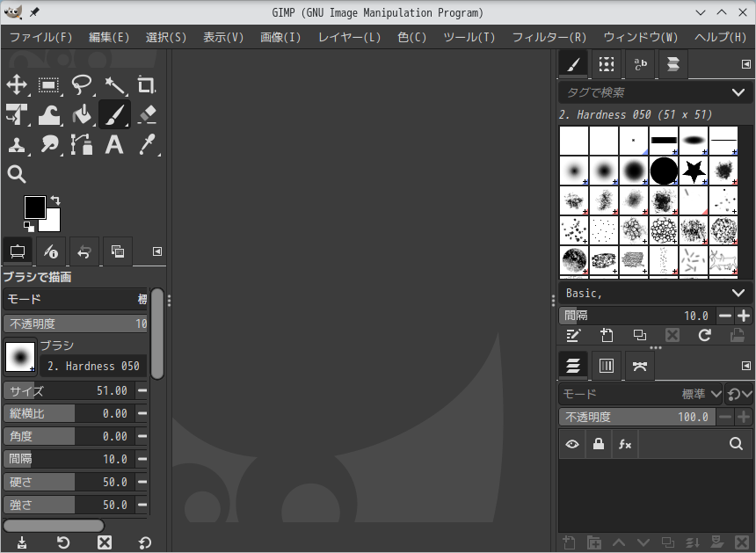Toggle the layer lock column header
Viewport: 756px width, 553px height.
coord(599,445)
